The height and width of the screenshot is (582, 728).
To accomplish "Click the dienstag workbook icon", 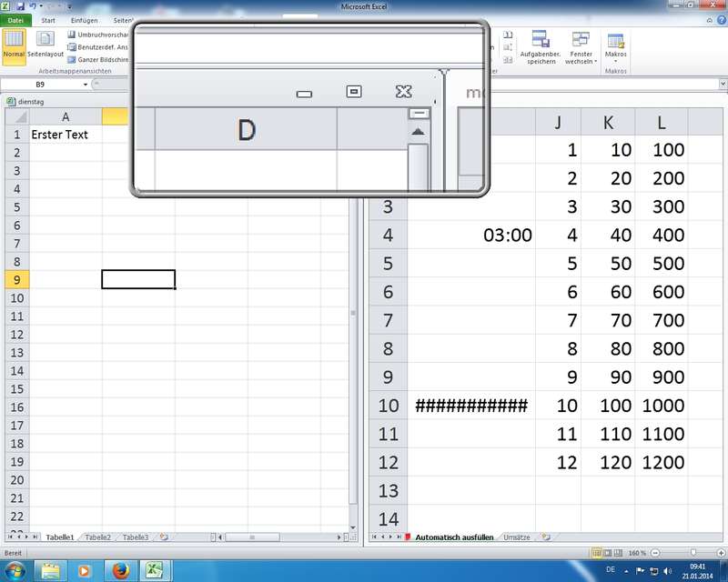I will 11,101.
